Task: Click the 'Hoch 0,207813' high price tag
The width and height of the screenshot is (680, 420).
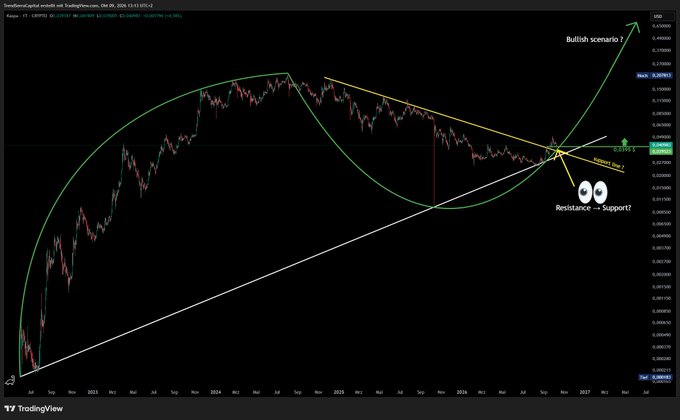Action: click(x=654, y=75)
